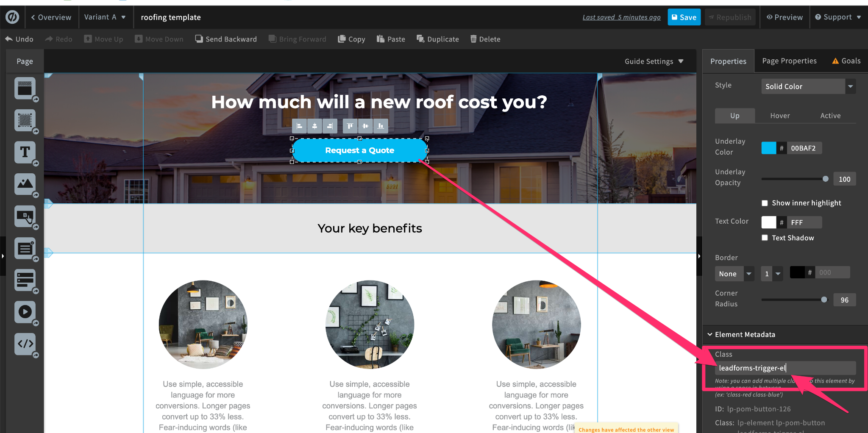Open the Variant A dropdown
This screenshot has height=433, width=868.
[105, 17]
